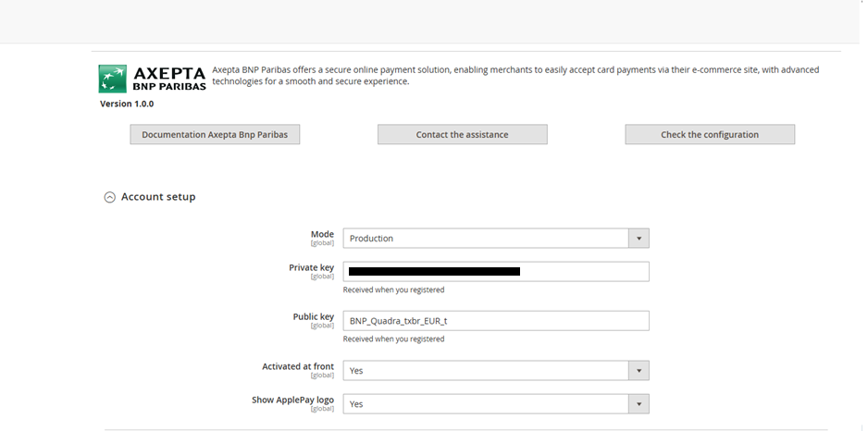Click the Account setup heading text
The image size is (868, 431).
158,197
